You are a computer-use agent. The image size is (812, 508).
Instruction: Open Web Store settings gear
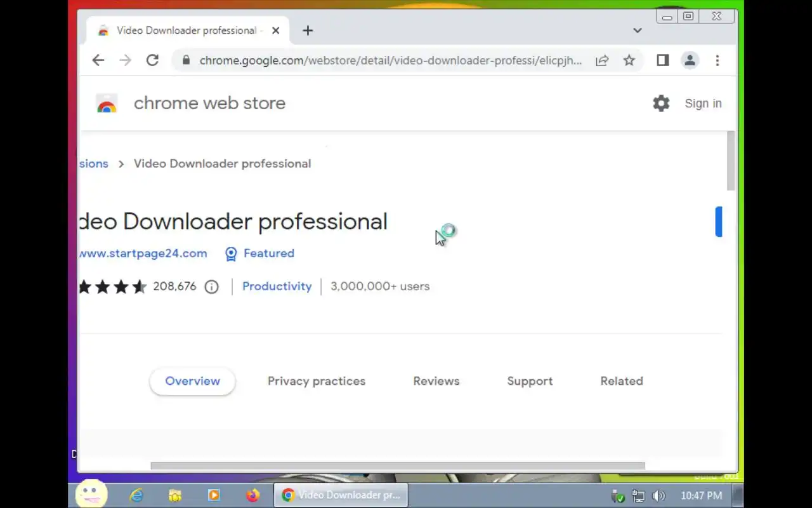(x=661, y=104)
